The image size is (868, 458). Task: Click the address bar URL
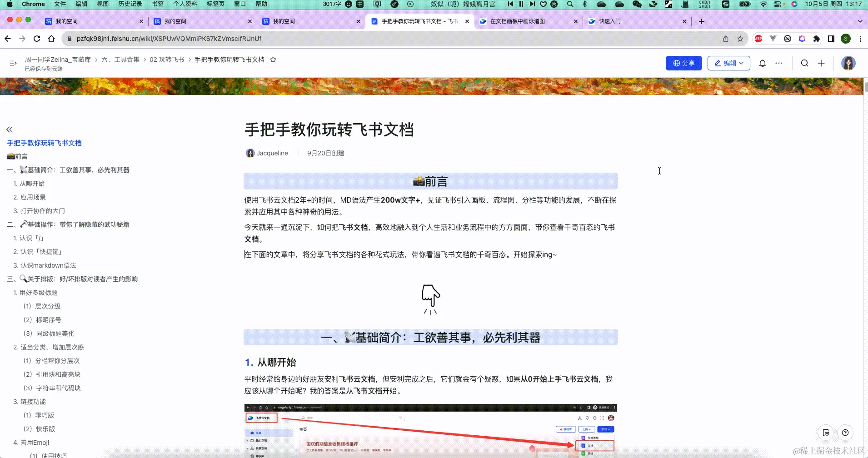tap(169, 39)
